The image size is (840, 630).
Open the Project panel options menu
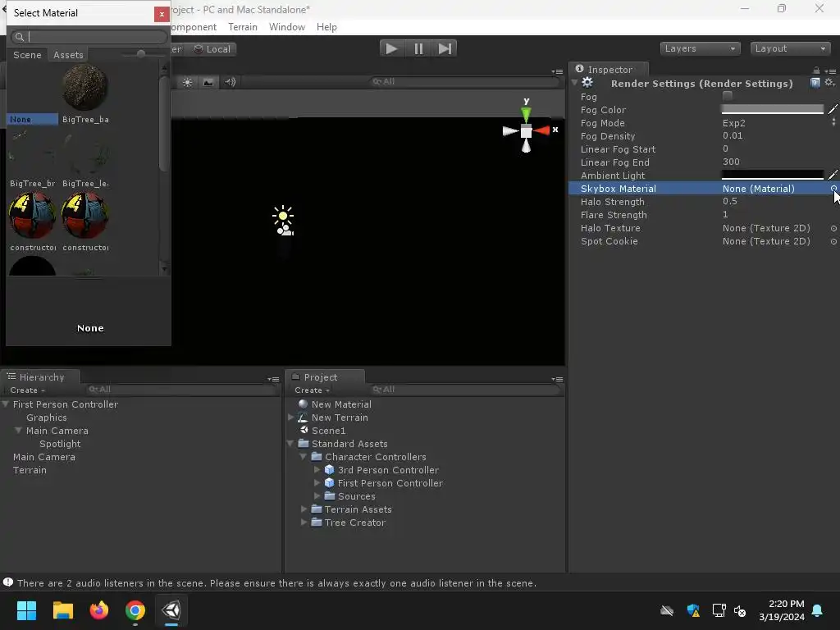coord(557,379)
